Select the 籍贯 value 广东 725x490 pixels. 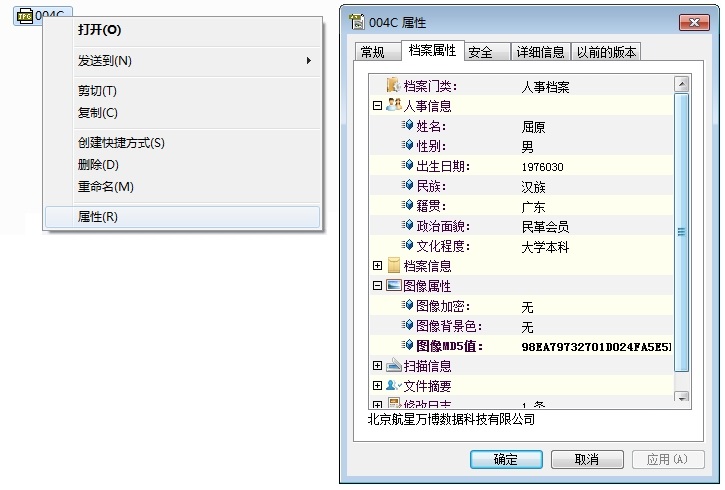click(x=533, y=207)
